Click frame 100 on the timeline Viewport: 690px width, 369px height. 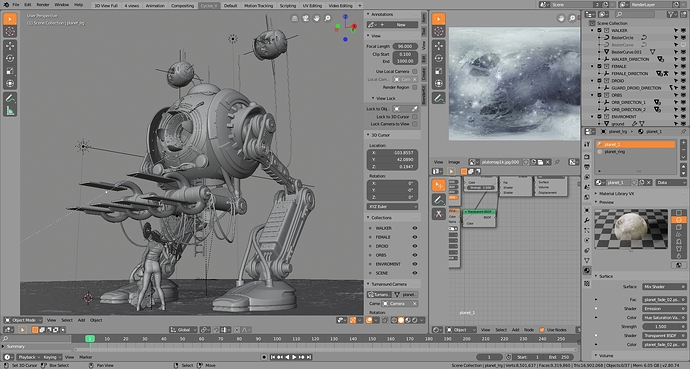(277, 339)
